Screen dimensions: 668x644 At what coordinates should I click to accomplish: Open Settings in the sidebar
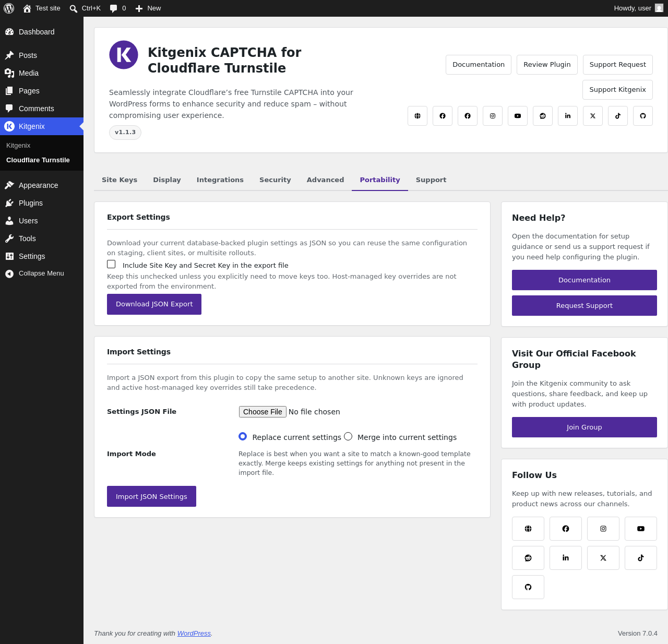tap(42, 256)
